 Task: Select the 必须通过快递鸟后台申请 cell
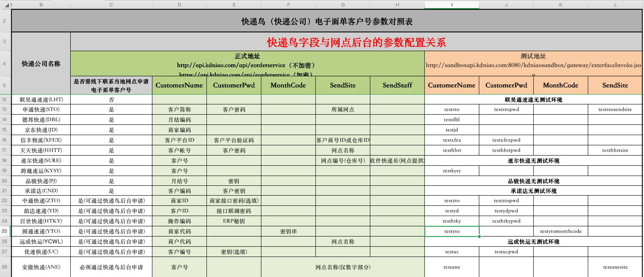[111, 267]
